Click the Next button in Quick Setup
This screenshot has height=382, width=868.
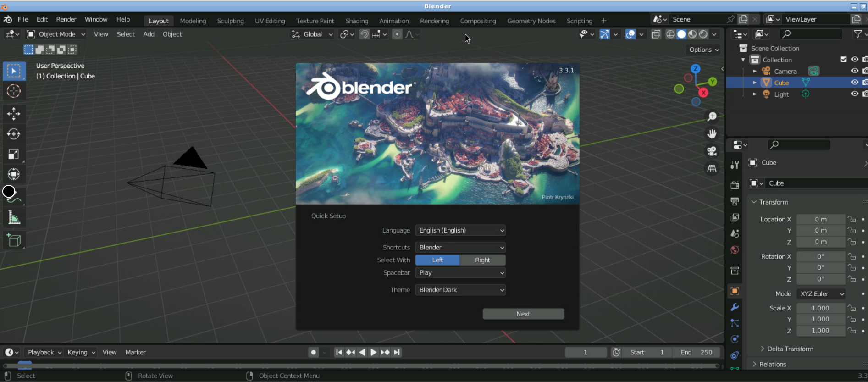(523, 314)
